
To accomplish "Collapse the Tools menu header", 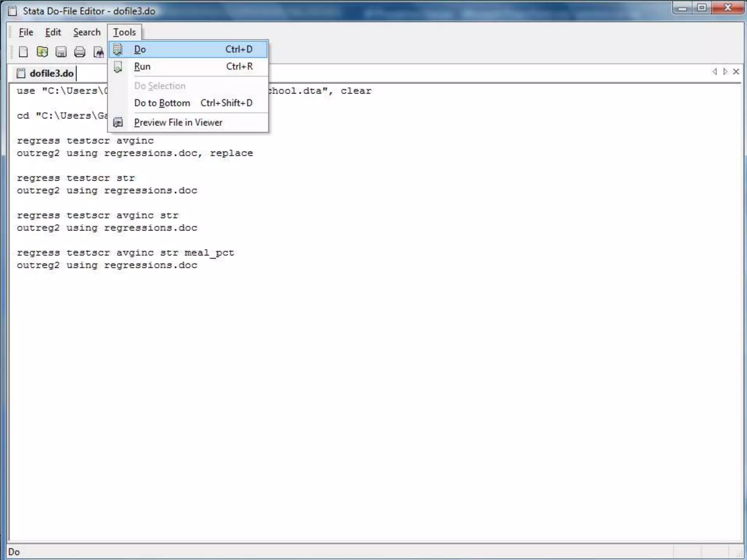I will [x=124, y=32].
